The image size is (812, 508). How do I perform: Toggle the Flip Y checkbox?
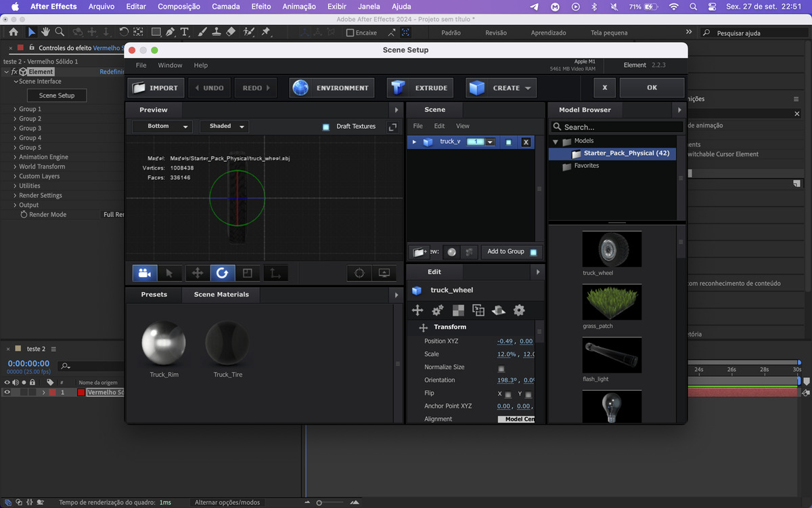tap(528, 395)
